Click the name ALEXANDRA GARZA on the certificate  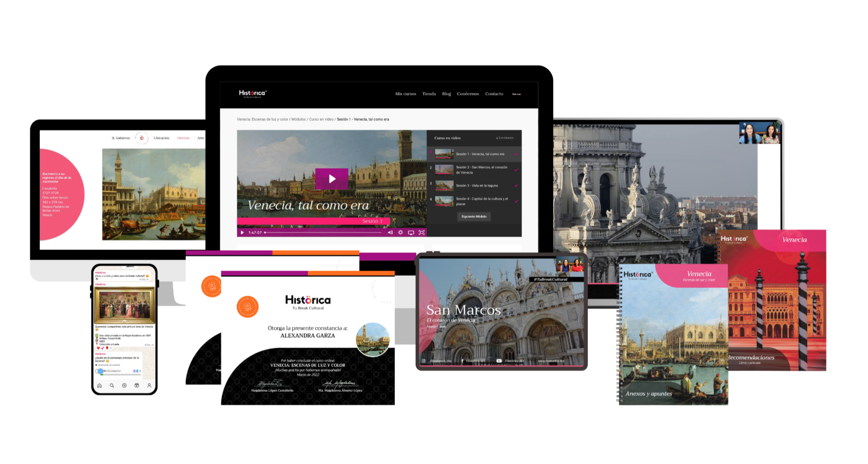308,336
